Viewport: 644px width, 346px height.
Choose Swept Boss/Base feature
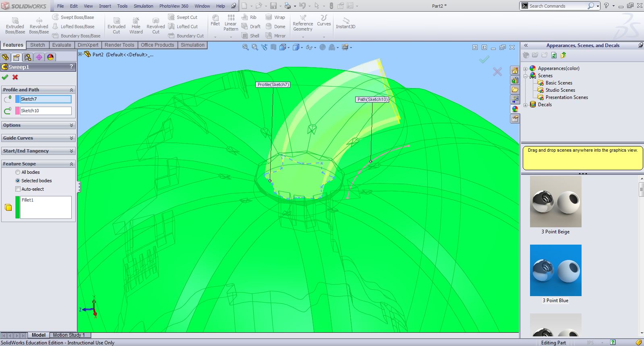pyautogui.click(x=73, y=17)
